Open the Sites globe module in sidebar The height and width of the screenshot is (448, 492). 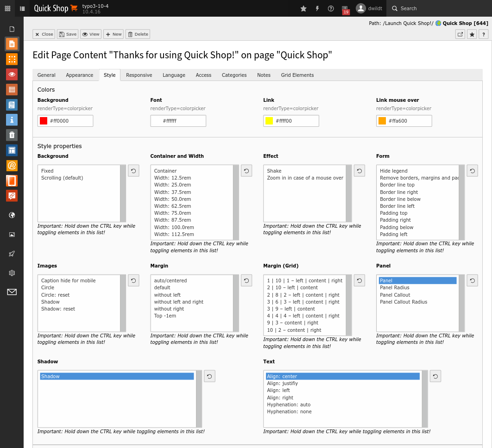click(x=12, y=215)
